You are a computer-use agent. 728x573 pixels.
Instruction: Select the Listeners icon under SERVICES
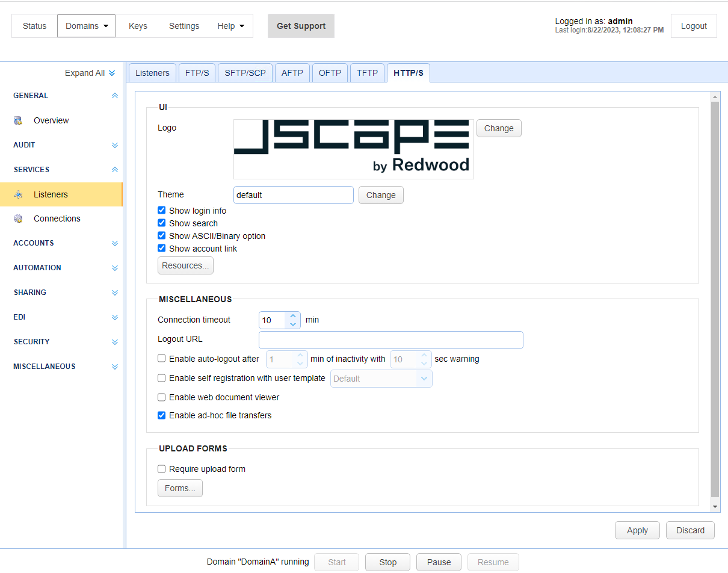tap(18, 194)
